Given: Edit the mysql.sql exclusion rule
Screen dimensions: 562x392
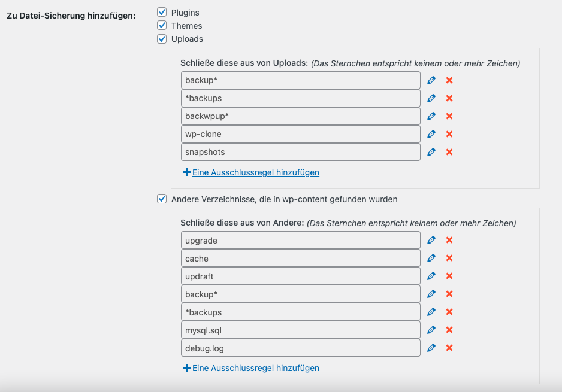Looking at the screenshot, I should pyautogui.click(x=431, y=330).
